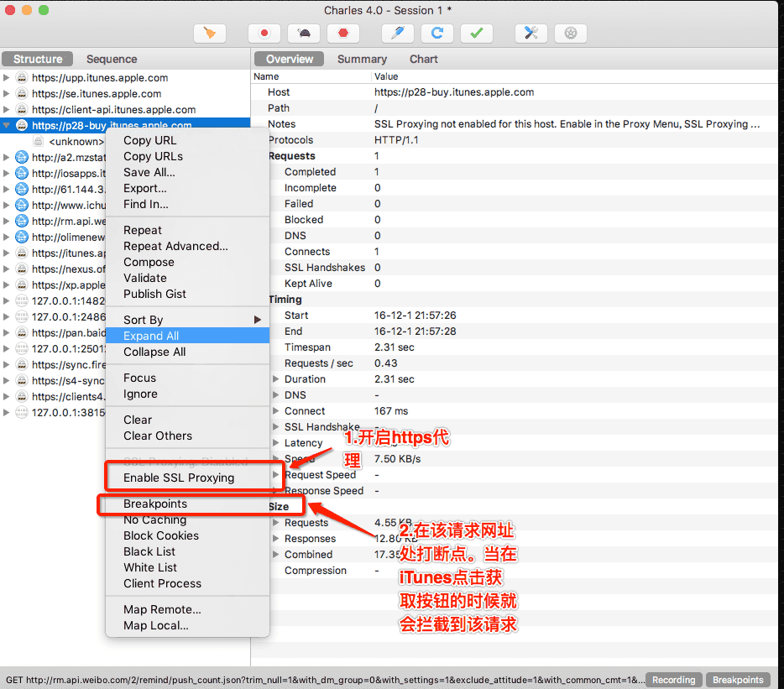Switch to the Sequence tab
Screen dimensions: 784x689
tap(112, 59)
